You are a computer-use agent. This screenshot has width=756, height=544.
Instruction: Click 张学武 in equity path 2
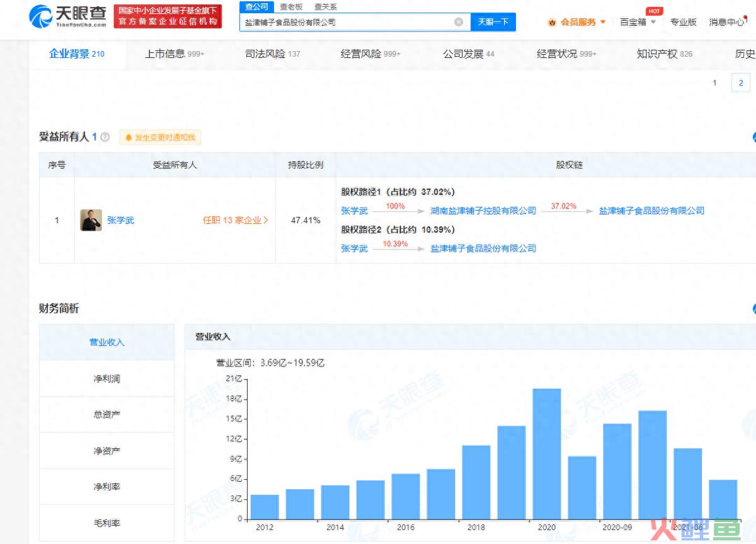[354, 248]
